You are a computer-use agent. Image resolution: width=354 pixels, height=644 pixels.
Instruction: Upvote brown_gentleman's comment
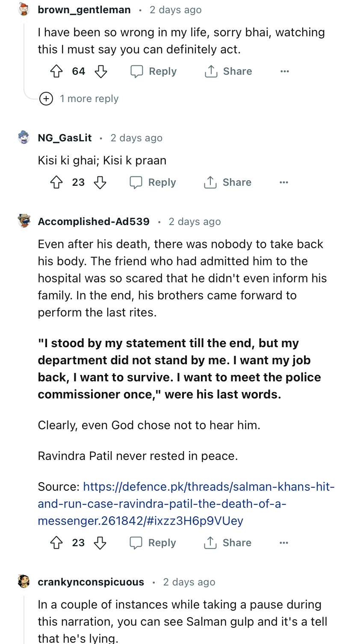click(x=56, y=71)
